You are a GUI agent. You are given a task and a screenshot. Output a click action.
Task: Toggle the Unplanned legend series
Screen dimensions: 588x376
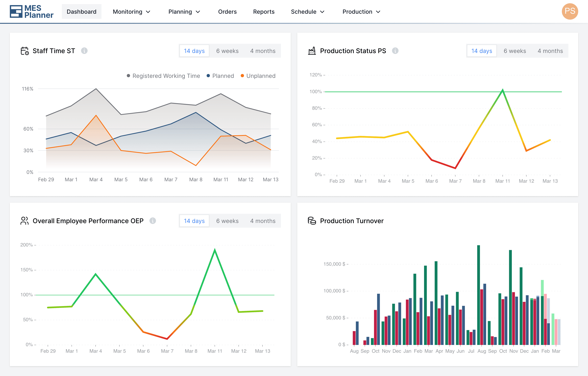(258, 76)
